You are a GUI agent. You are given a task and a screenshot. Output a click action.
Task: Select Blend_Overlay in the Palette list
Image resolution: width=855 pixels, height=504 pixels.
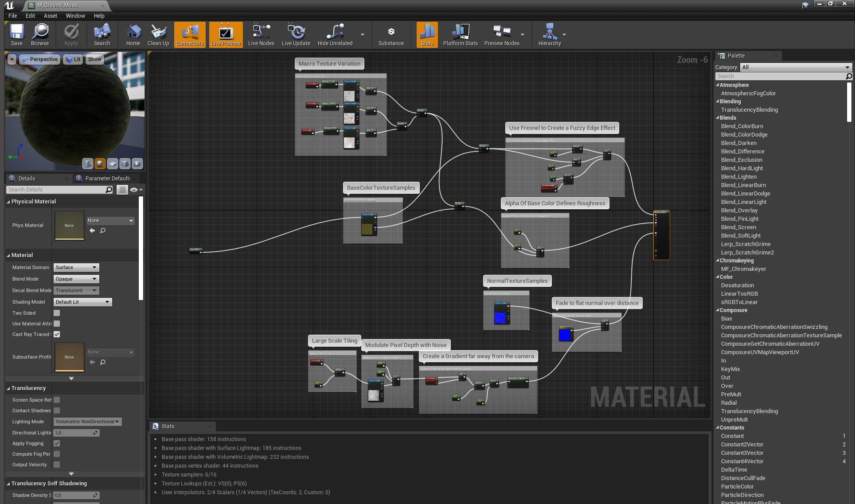[x=739, y=211]
